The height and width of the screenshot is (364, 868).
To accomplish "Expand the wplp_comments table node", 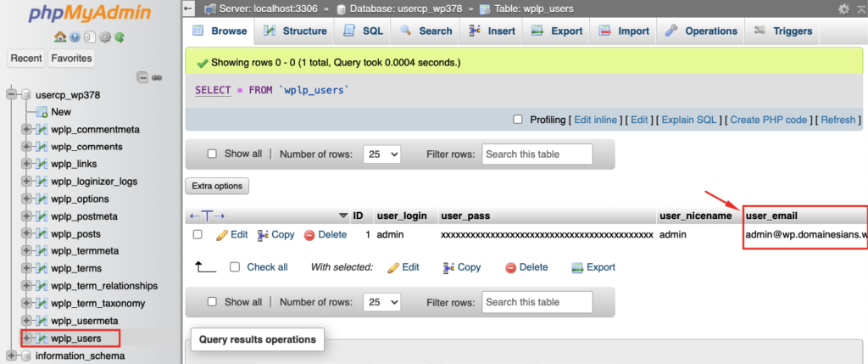I will point(26,147).
